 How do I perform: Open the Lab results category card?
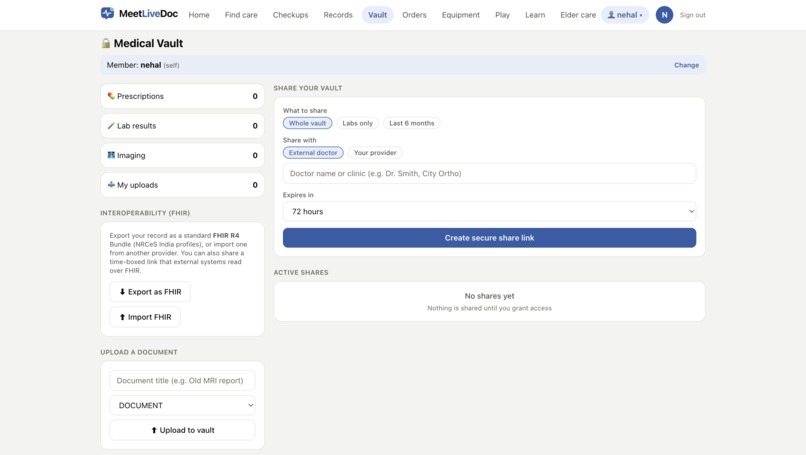[x=182, y=126]
